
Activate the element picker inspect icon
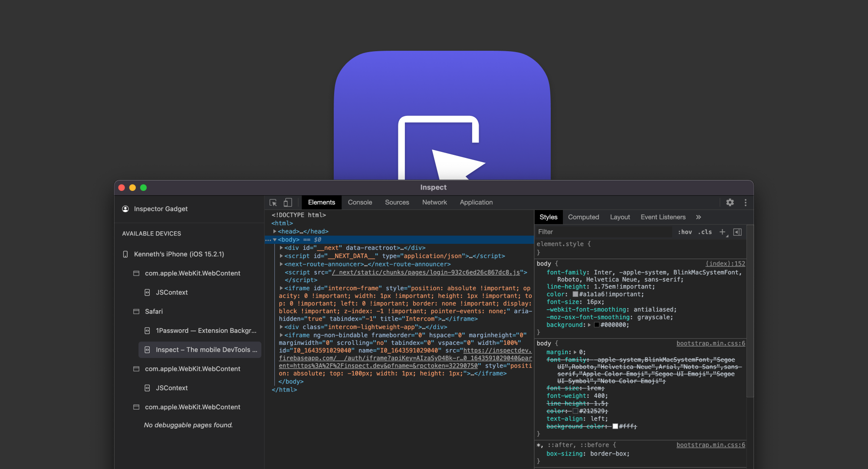pos(273,203)
